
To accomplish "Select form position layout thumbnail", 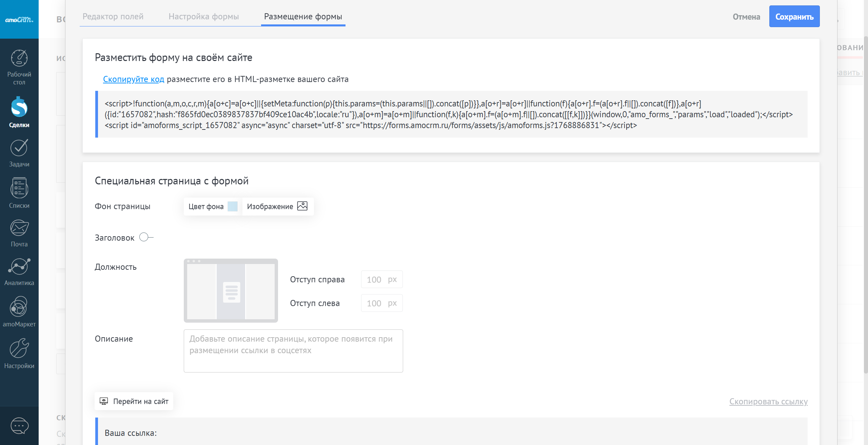I will (x=231, y=291).
